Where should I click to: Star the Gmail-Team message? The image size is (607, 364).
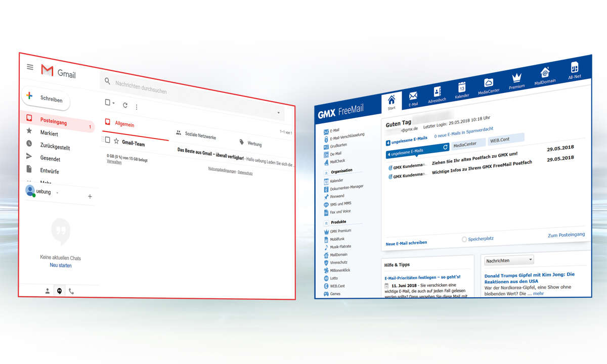pyautogui.click(x=116, y=141)
